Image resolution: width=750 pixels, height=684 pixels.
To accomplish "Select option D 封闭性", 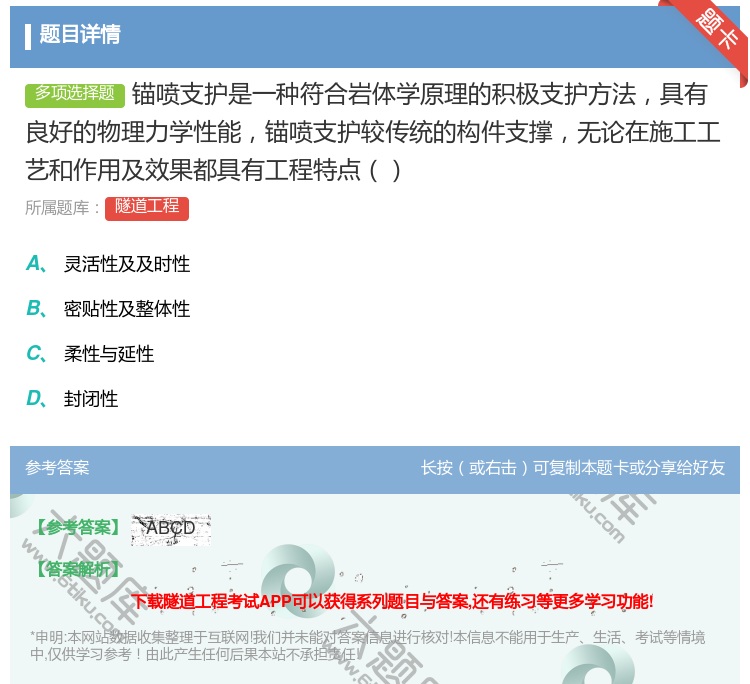I will pos(72,398).
